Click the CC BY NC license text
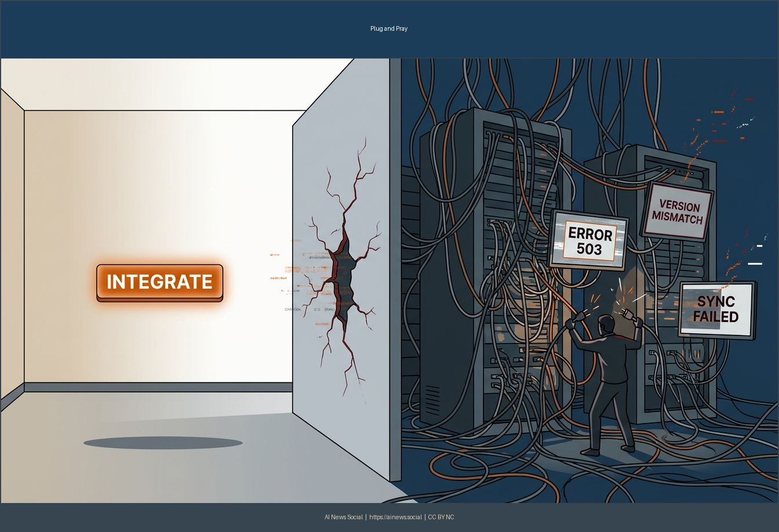 (441, 517)
